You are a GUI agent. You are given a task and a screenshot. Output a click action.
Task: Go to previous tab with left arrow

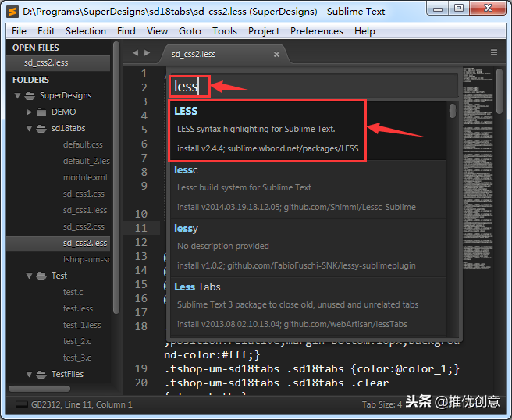[x=136, y=52]
